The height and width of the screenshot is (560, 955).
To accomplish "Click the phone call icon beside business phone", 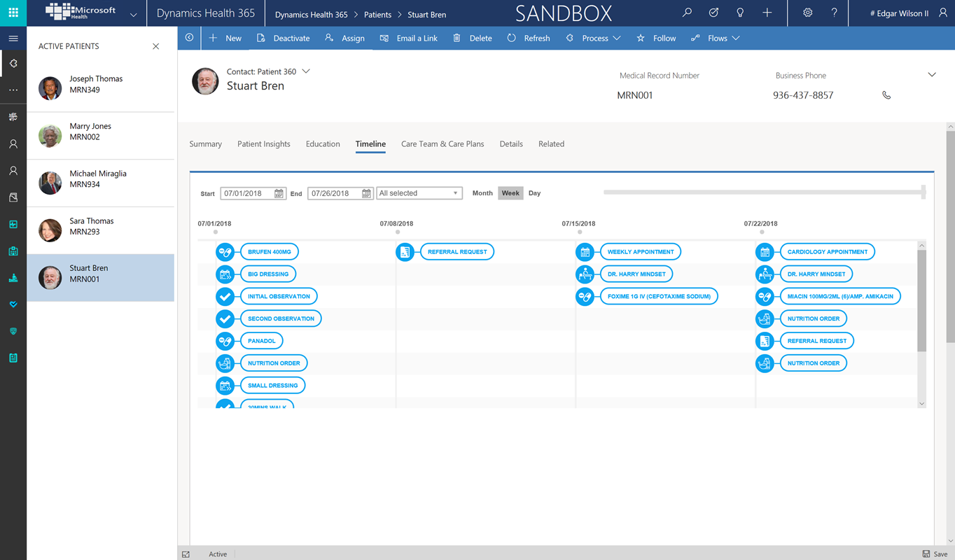I will point(886,95).
